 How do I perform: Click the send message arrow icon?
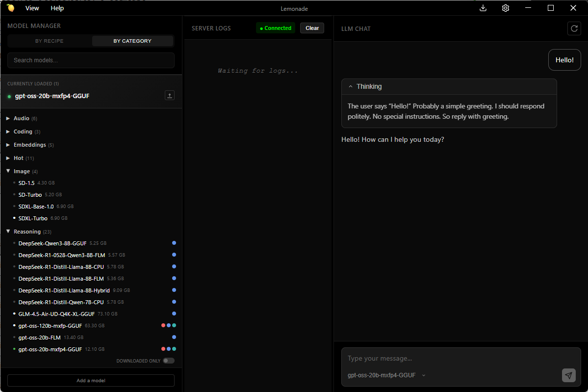(568, 375)
